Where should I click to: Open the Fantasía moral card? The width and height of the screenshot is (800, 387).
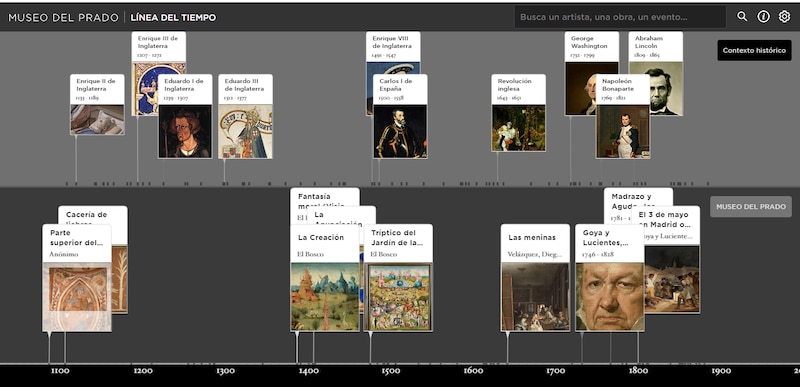pos(324,196)
